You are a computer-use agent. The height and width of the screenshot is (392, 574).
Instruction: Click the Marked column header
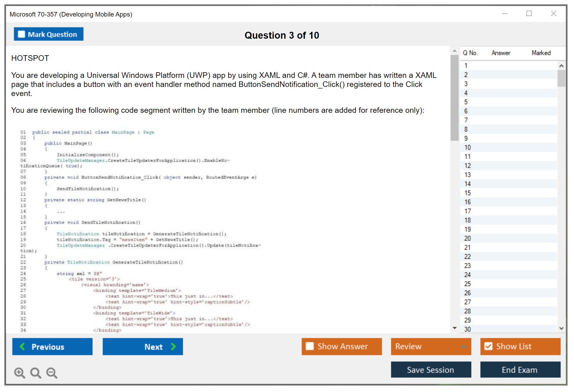click(x=541, y=53)
